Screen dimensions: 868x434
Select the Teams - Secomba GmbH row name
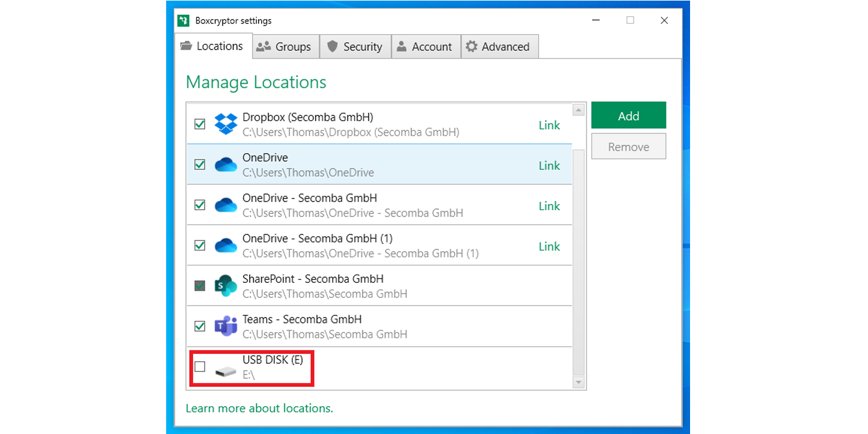302,319
